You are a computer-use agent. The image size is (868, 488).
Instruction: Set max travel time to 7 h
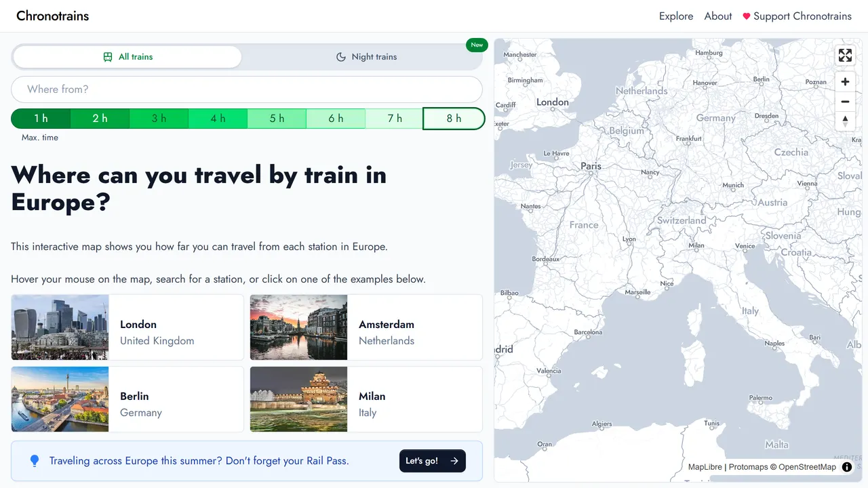395,119
